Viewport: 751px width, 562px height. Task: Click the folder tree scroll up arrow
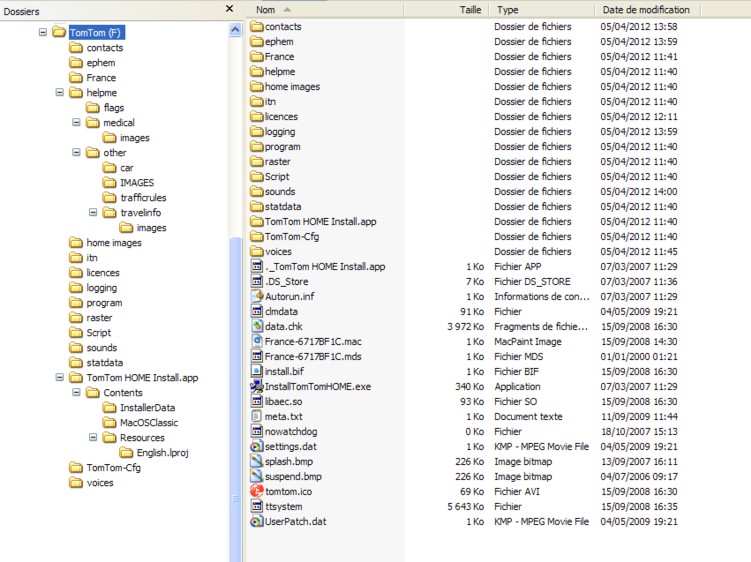pos(235,30)
